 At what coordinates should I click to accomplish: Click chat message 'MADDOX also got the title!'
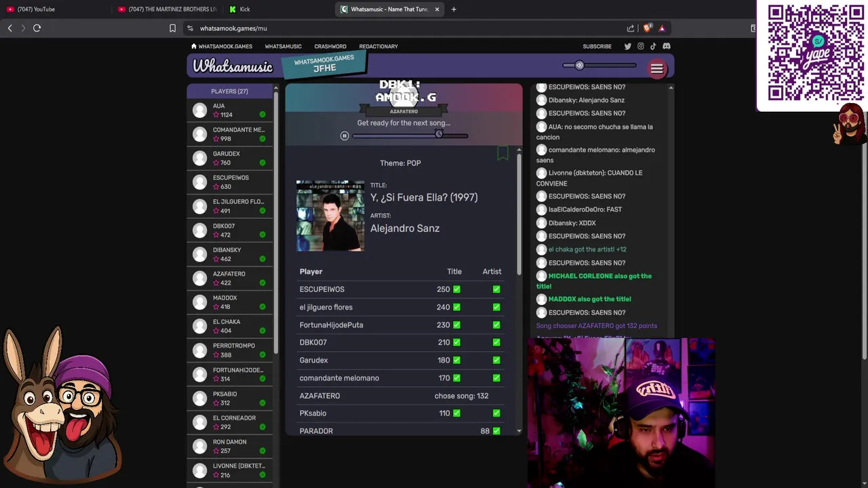tap(589, 299)
